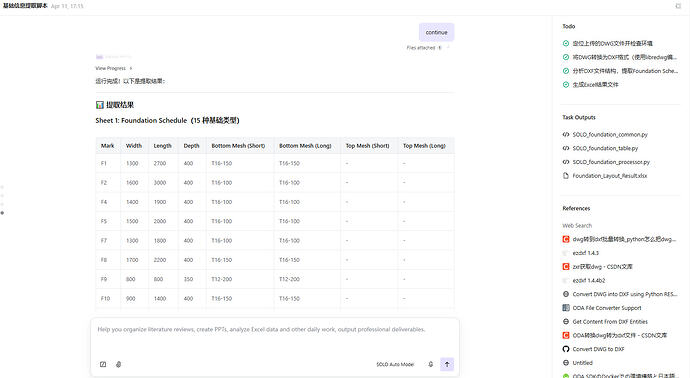Click the 'Width' column header
This screenshot has width=690, height=378.
[134, 146]
